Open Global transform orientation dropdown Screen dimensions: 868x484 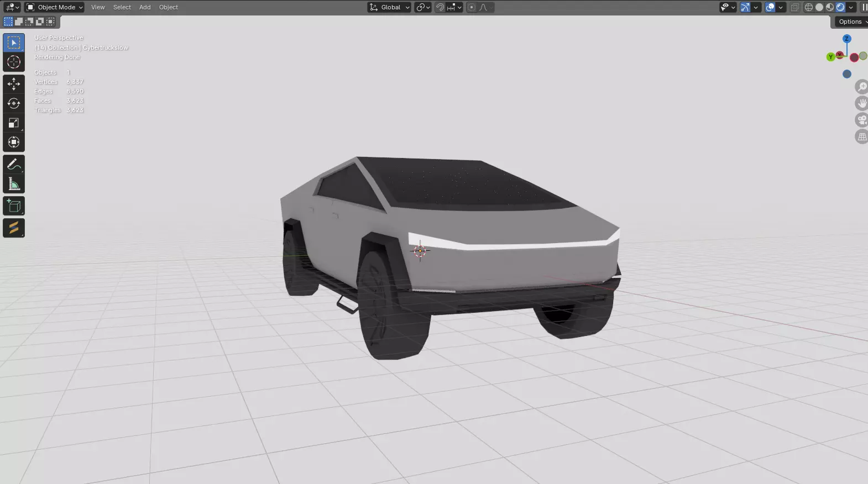pos(389,7)
